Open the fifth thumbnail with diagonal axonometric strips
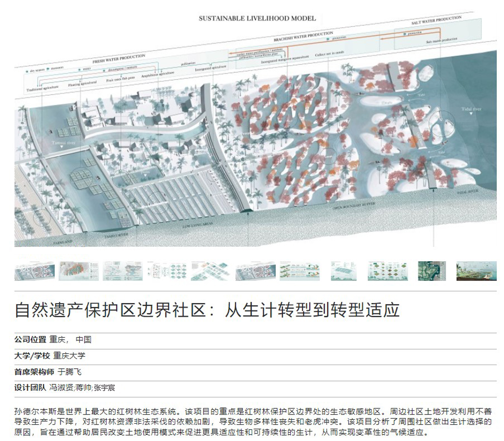 [211, 271]
